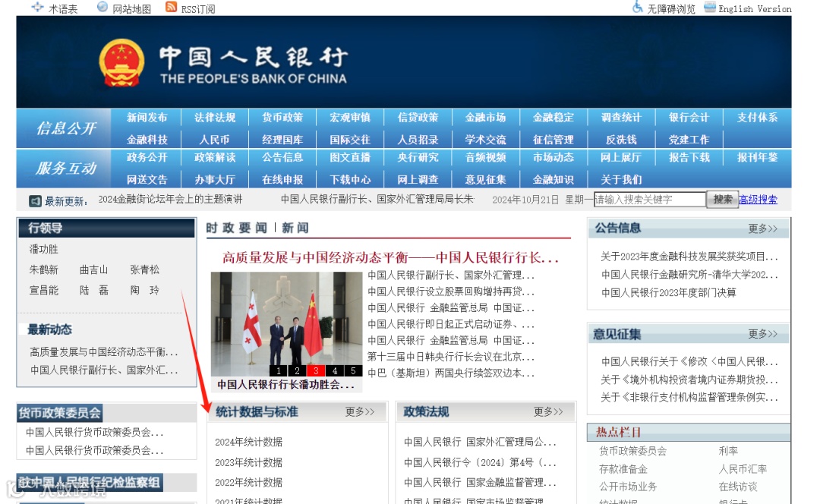
Task: Click the 无障碍浏览 accessibility icon
Action: (x=638, y=8)
